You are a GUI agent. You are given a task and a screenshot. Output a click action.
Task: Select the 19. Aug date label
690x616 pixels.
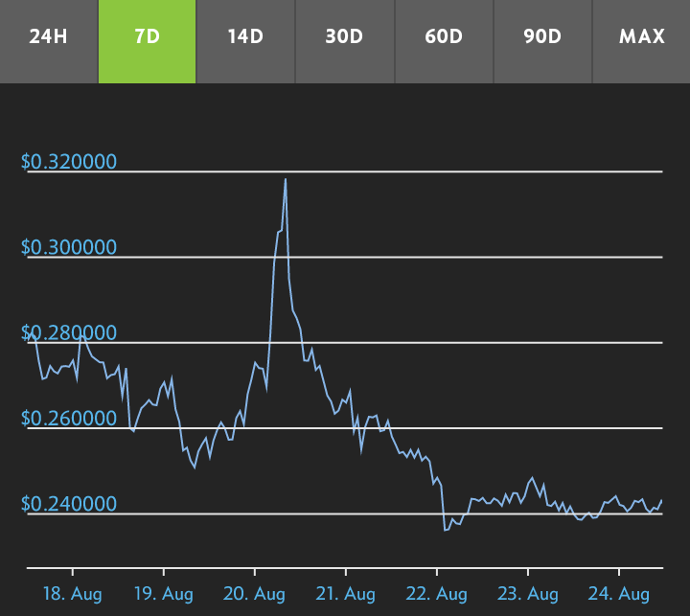164,594
